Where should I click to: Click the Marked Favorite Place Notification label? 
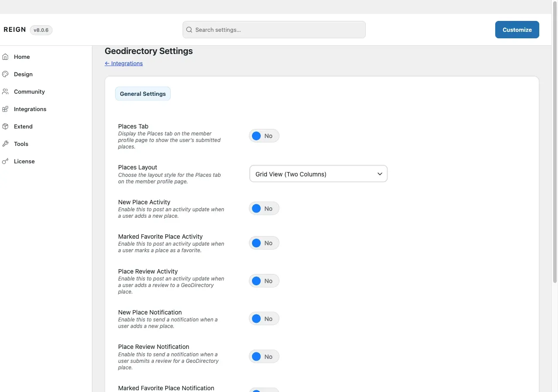click(166, 388)
